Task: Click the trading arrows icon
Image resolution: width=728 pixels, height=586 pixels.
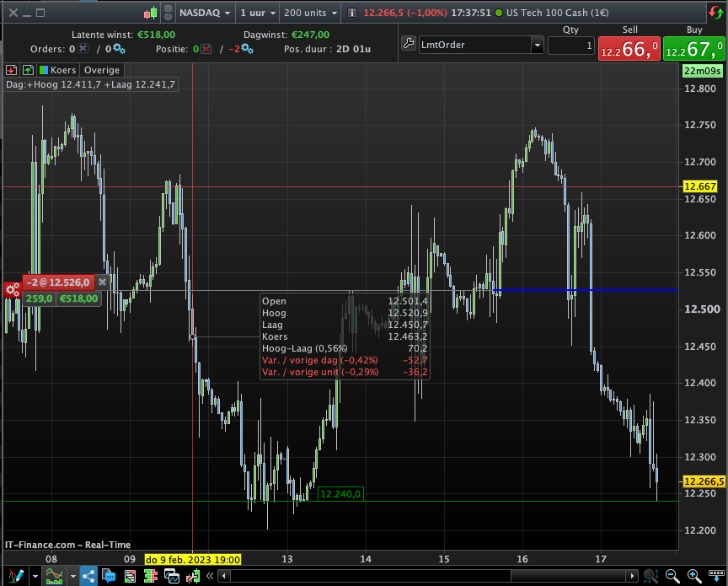Action: 193,576
